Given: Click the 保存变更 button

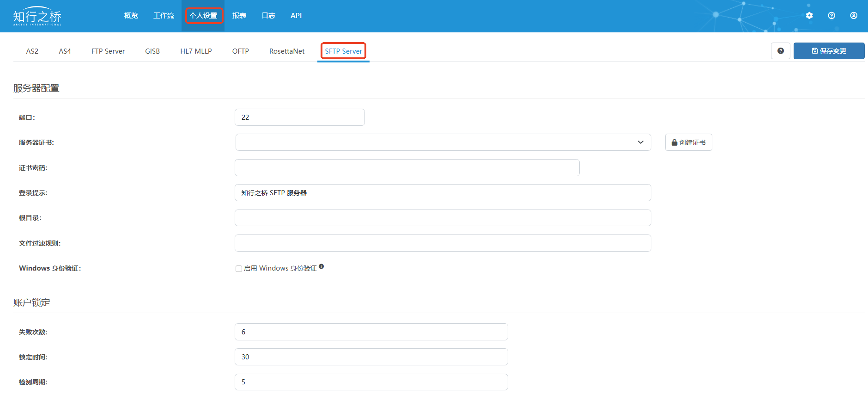Looking at the screenshot, I should [x=829, y=51].
